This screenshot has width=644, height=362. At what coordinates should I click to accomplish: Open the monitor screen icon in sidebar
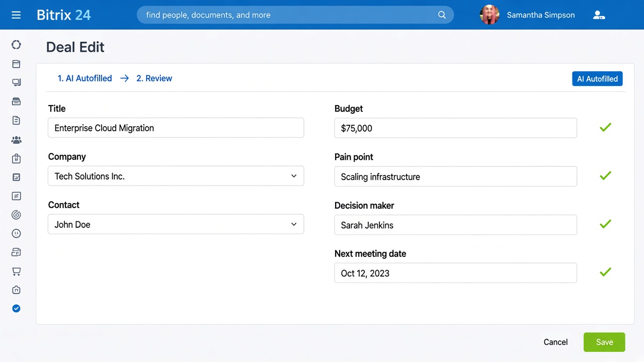pyautogui.click(x=16, y=82)
